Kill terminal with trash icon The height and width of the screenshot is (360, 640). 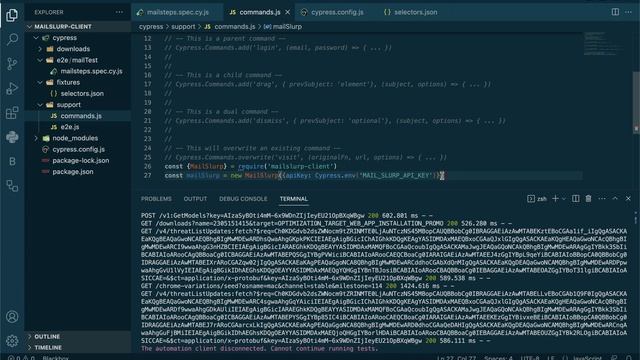coord(589,198)
